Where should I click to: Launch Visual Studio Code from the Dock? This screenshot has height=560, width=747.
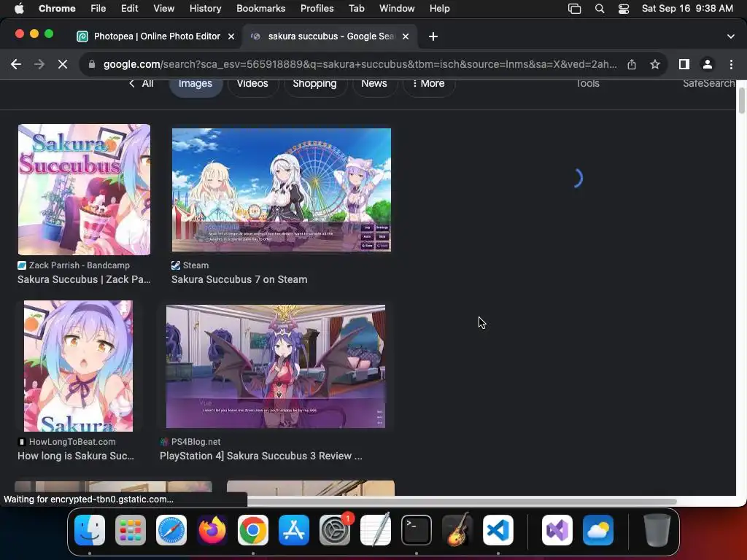(498, 530)
